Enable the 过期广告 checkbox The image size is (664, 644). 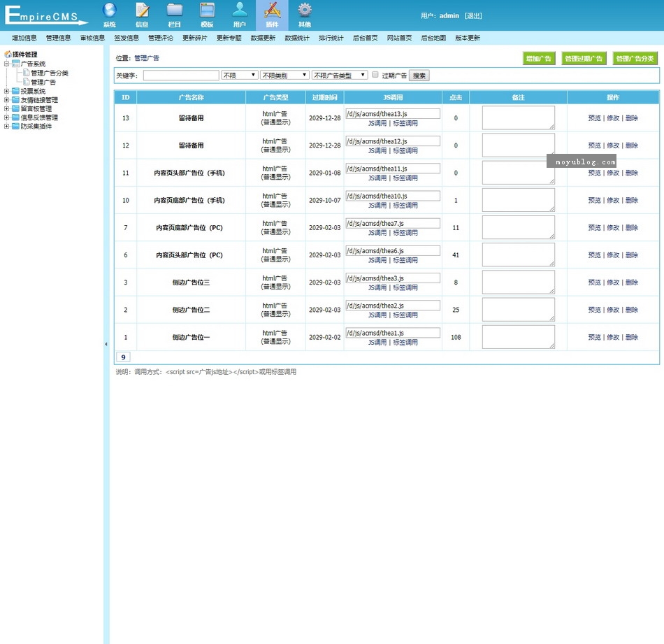click(x=375, y=75)
